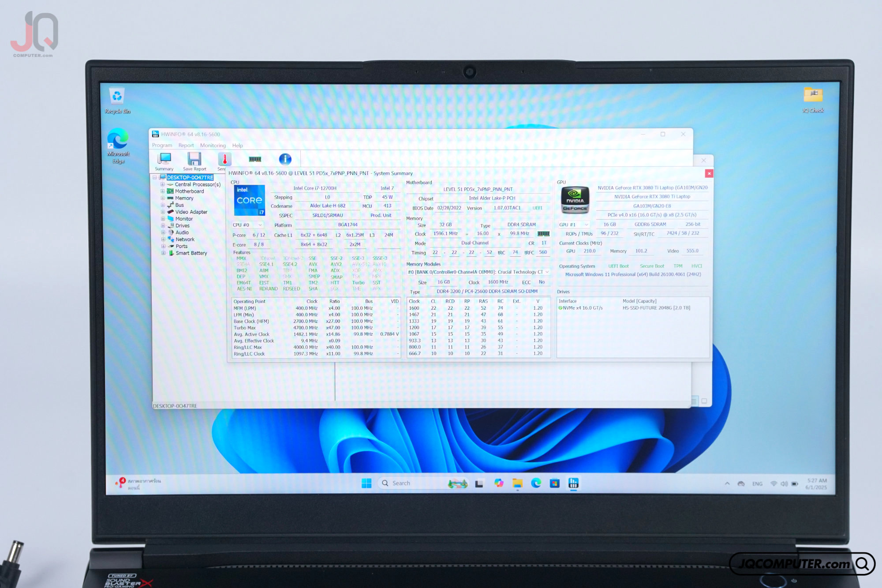The image size is (882, 588).
Task: Click the HS-SSD-FUTURE 2048G drive entry
Action: [656, 308]
